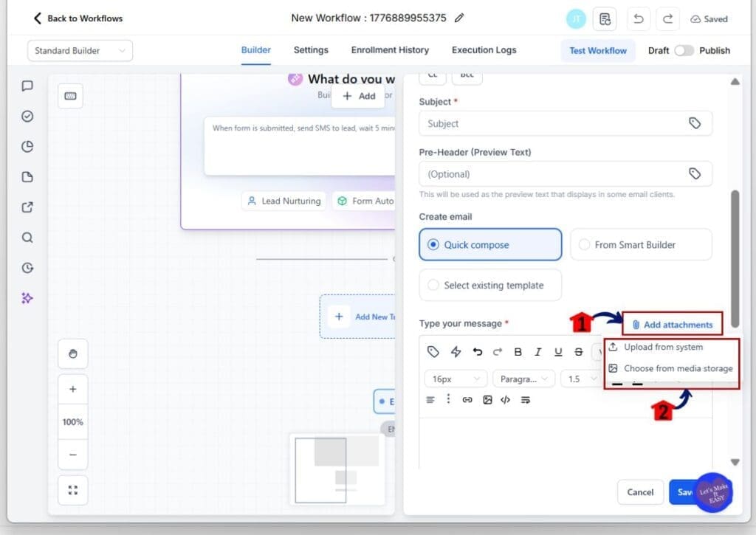This screenshot has width=756, height=535.
Task: Open source code view in editor toolbar
Action: coord(506,400)
